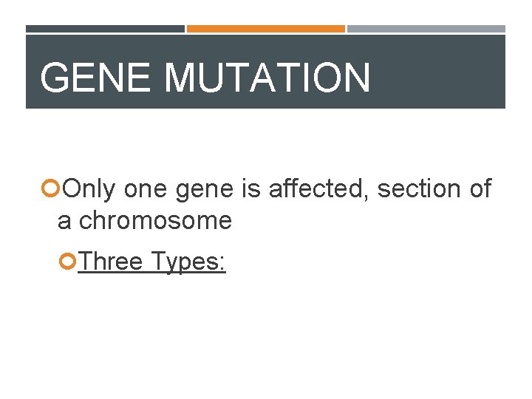Click the word "MUTATION" in the title
The width and height of the screenshot is (532, 399).
coord(267,78)
